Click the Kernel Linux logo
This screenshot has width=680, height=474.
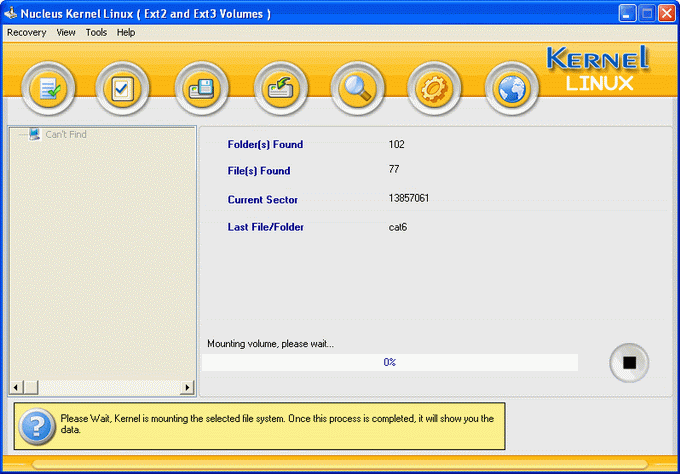(x=598, y=68)
